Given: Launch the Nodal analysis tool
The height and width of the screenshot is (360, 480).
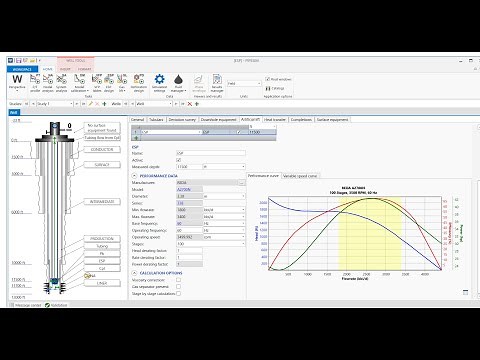Looking at the screenshot, I should click(48, 83).
